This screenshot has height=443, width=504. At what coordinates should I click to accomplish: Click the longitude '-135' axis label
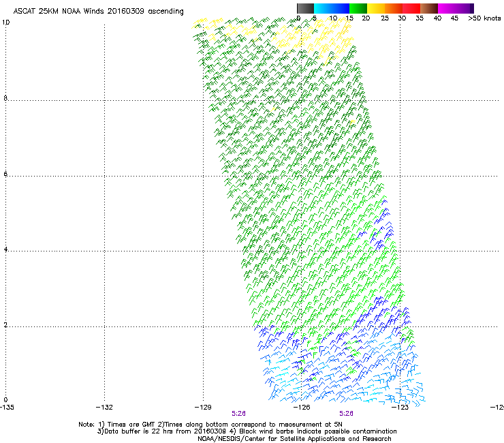(x=7, y=408)
